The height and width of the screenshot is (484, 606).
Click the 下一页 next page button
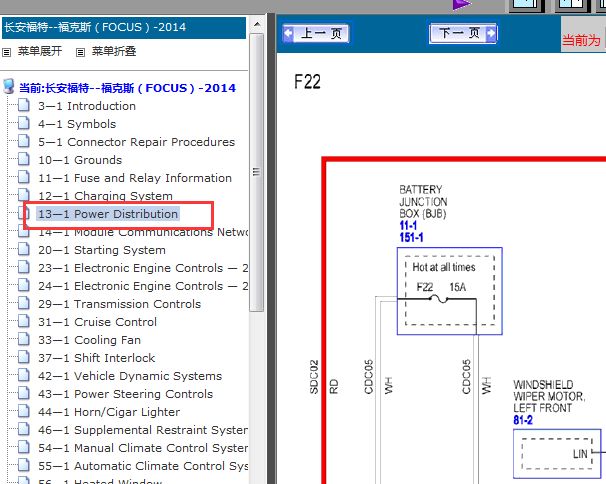pos(463,33)
